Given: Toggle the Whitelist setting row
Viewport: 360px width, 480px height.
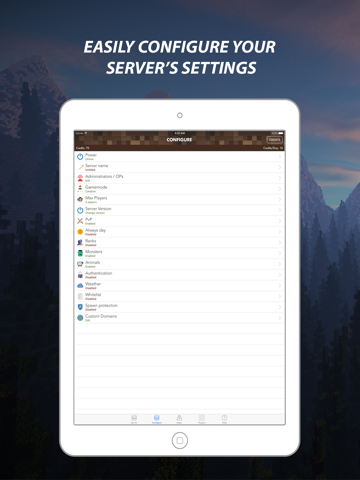Looking at the screenshot, I should 179,296.
